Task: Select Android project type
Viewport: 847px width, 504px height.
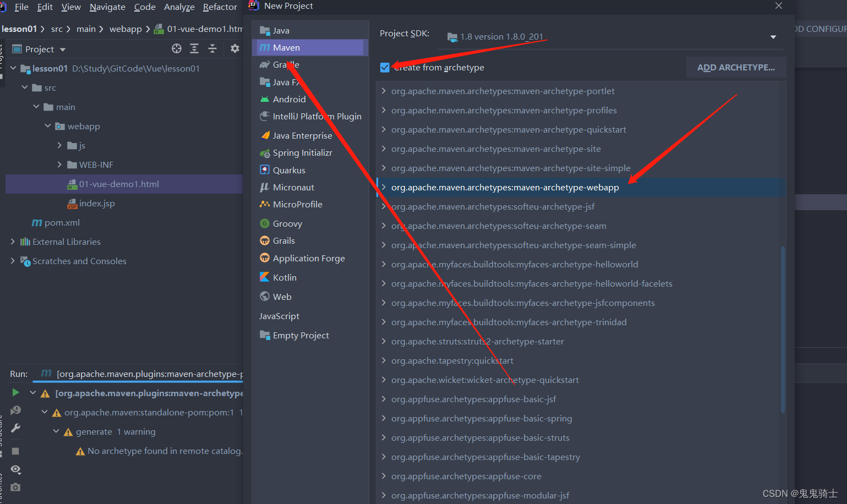Action: [x=310, y=99]
